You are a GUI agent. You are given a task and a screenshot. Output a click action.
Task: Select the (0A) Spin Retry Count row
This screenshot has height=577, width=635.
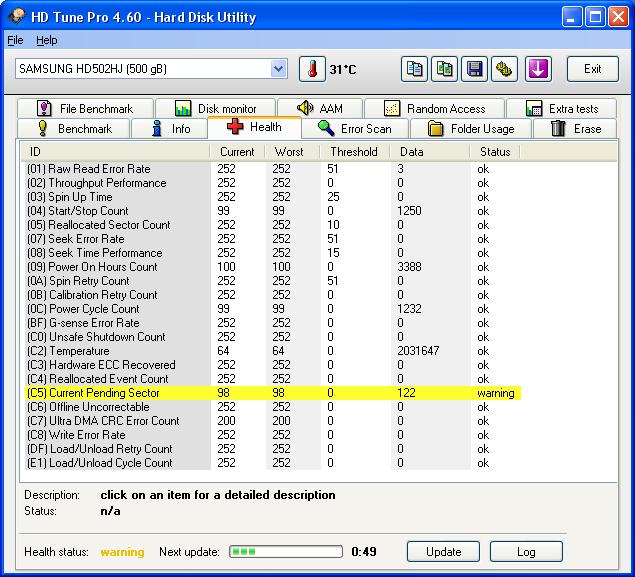pos(274,281)
